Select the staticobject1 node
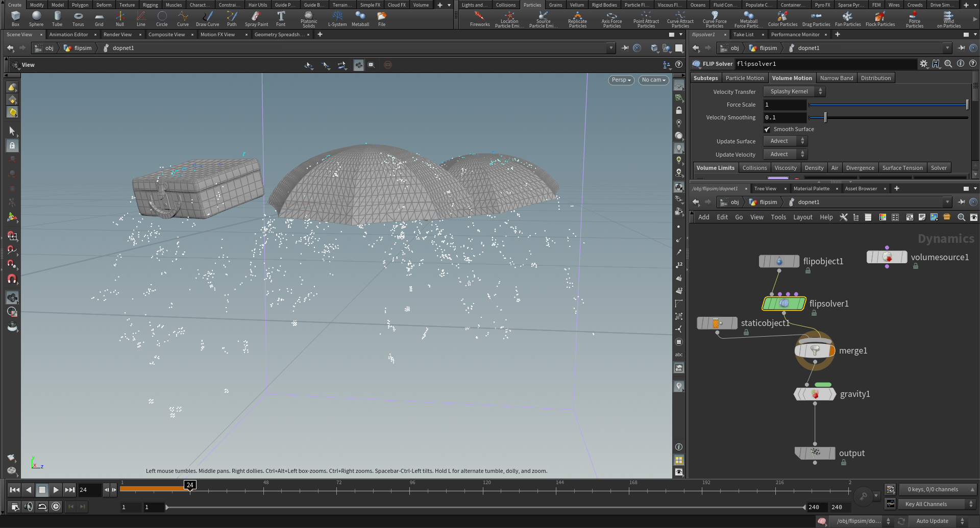 pos(717,323)
